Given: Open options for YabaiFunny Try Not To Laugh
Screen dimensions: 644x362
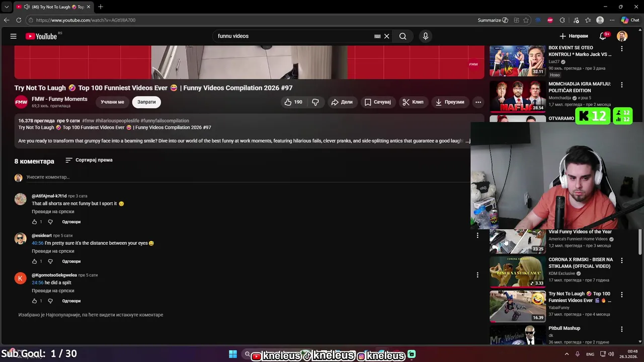Looking at the screenshot, I should (x=622, y=295).
